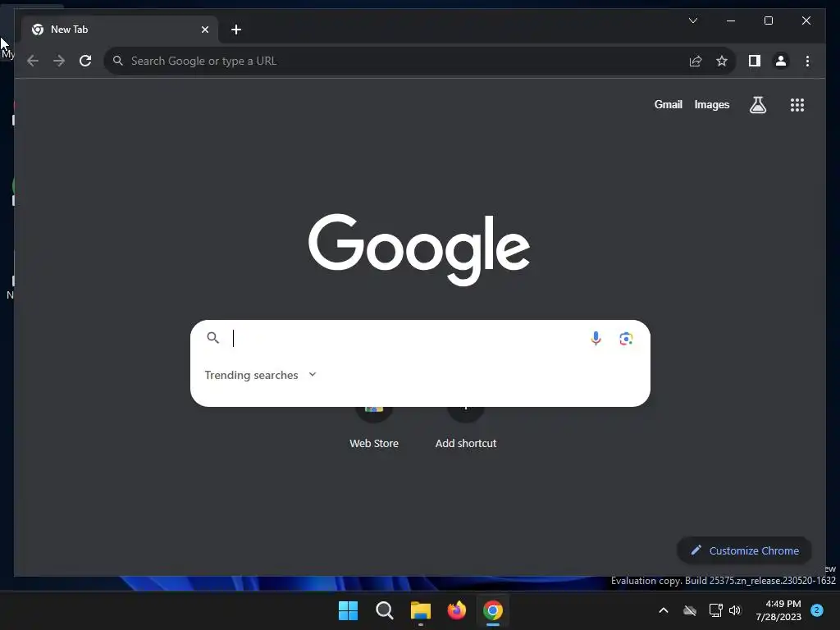Screen dimensions: 840x630
Task: Click the magnifier icon in Google search box
Action: [x=212, y=337]
